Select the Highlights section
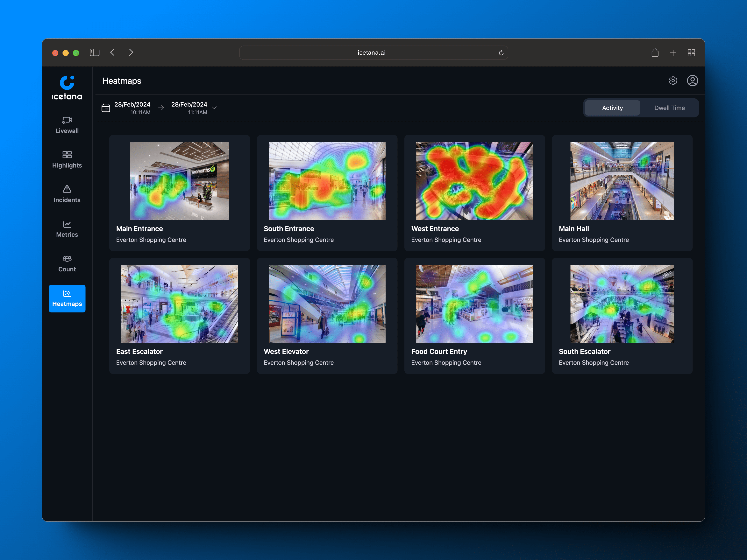 [67, 159]
